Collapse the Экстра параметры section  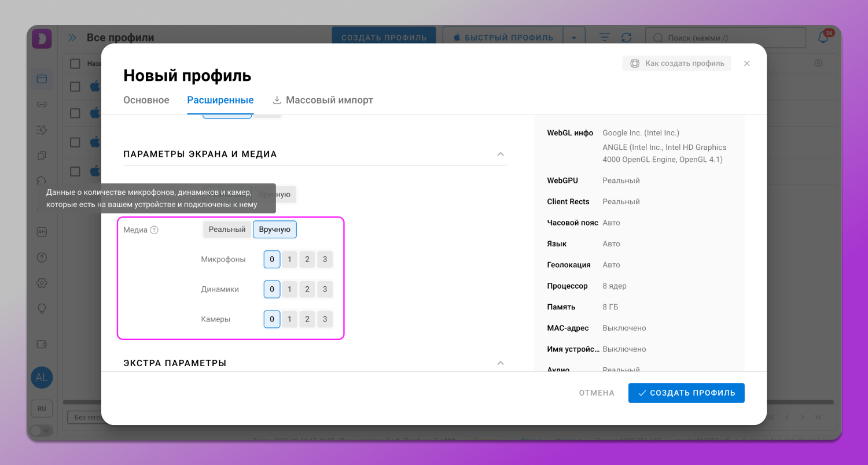[501, 363]
